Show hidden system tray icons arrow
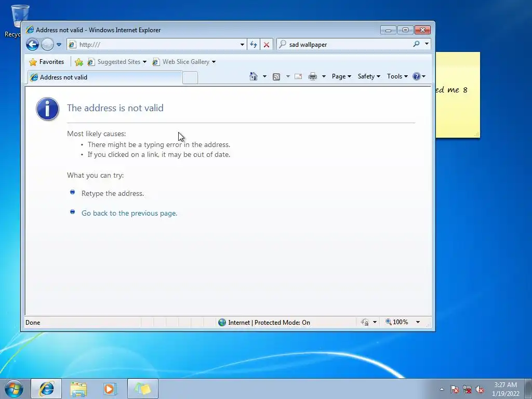Viewport: 532px width, 399px height. [442, 389]
